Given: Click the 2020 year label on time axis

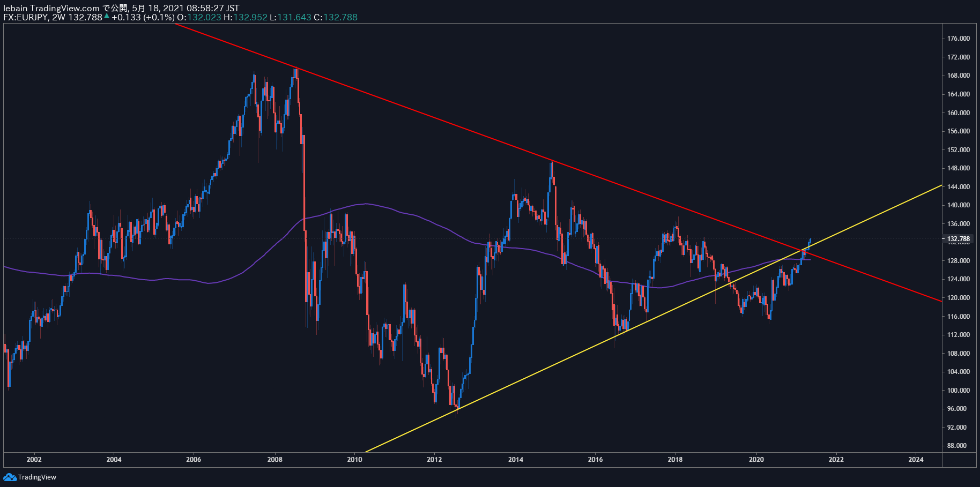Looking at the screenshot, I should point(756,459).
